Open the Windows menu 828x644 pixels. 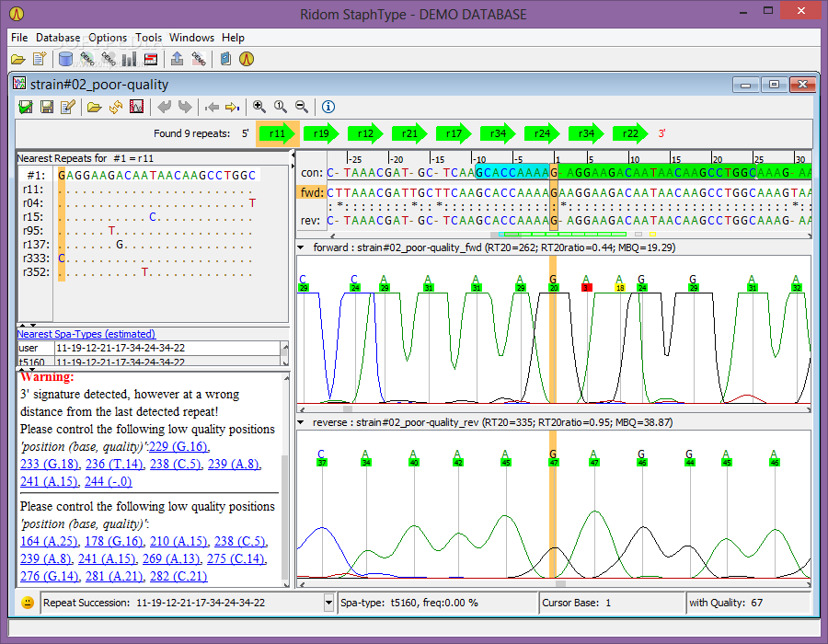pyautogui.click(x=191, y=38)
